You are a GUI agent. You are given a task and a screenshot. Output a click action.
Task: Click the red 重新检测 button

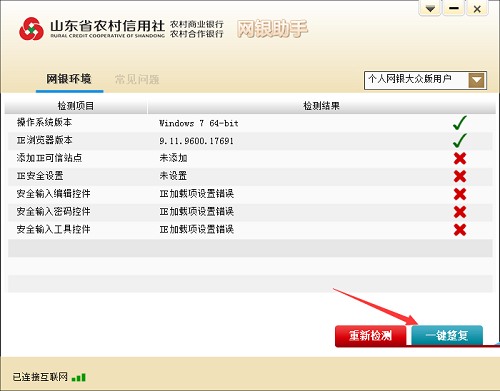[370, 336]
